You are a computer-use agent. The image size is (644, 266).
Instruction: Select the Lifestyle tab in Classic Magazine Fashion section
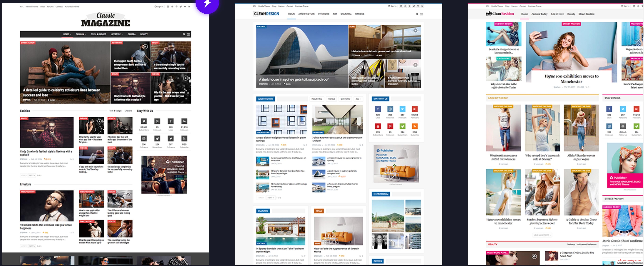[128, 111]
